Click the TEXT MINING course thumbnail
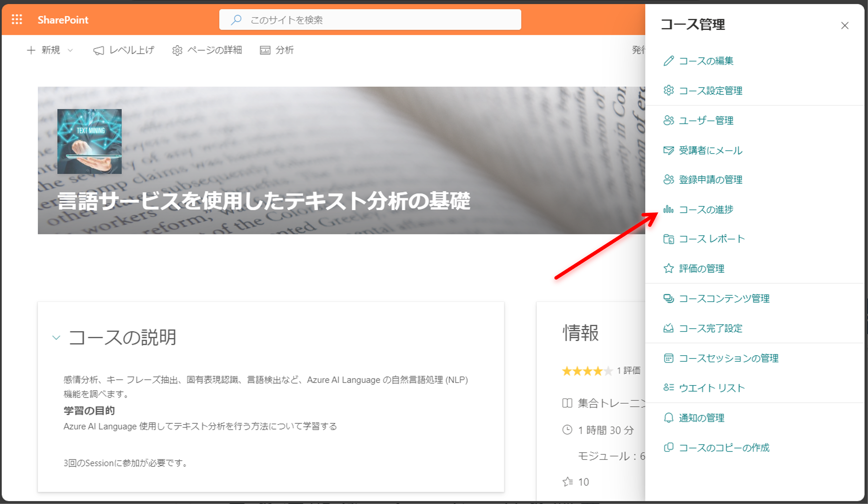868x504 pixels. tap(90, 142)
